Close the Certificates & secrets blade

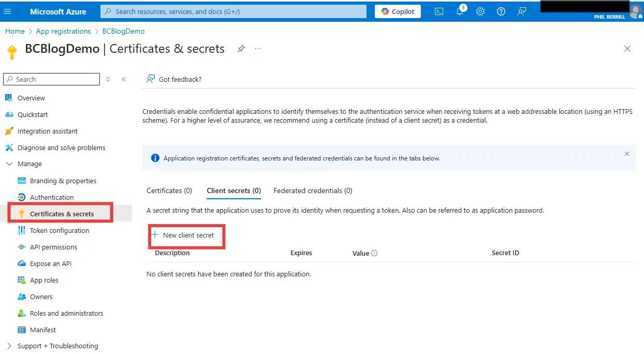click(627, 49)
